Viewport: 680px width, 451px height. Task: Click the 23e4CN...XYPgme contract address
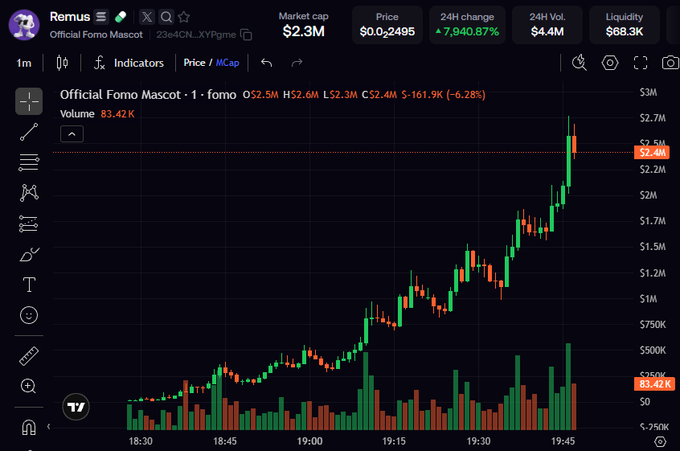pos(196,35)
